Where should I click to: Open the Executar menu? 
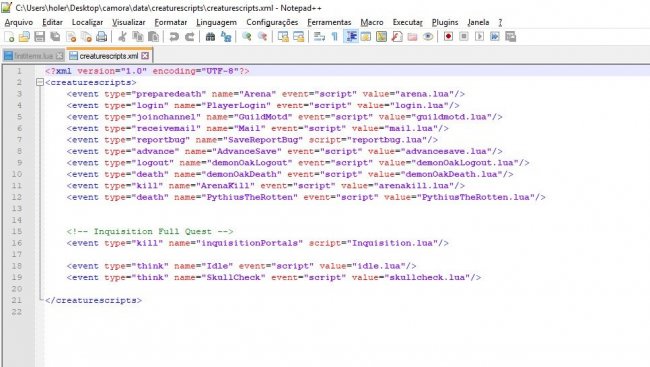coord(407,22)
